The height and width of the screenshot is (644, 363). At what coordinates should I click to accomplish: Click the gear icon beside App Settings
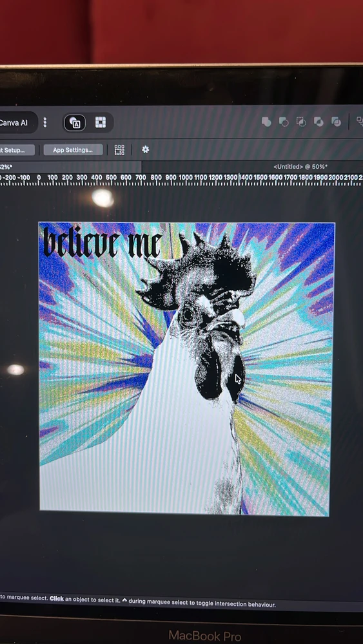coord(146,149)
